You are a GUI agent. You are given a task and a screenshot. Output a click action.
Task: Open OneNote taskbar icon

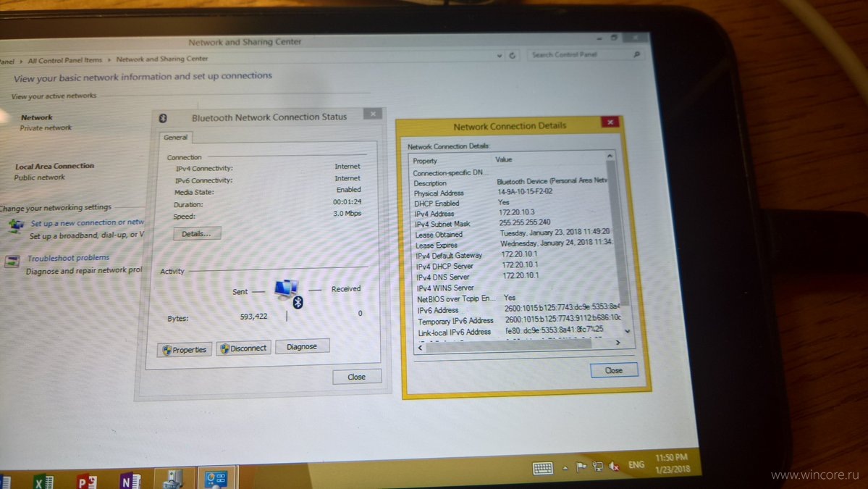(x=130, y=481)
